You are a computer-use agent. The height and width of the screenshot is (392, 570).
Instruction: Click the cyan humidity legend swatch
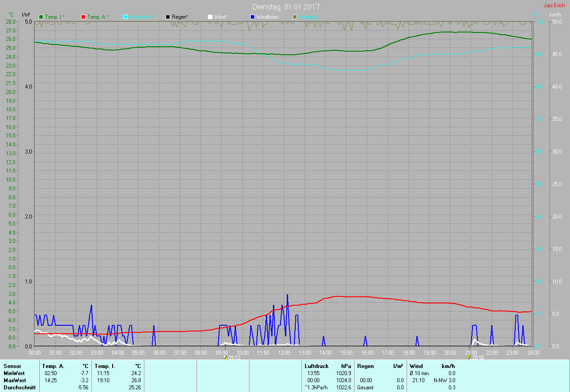126,17
